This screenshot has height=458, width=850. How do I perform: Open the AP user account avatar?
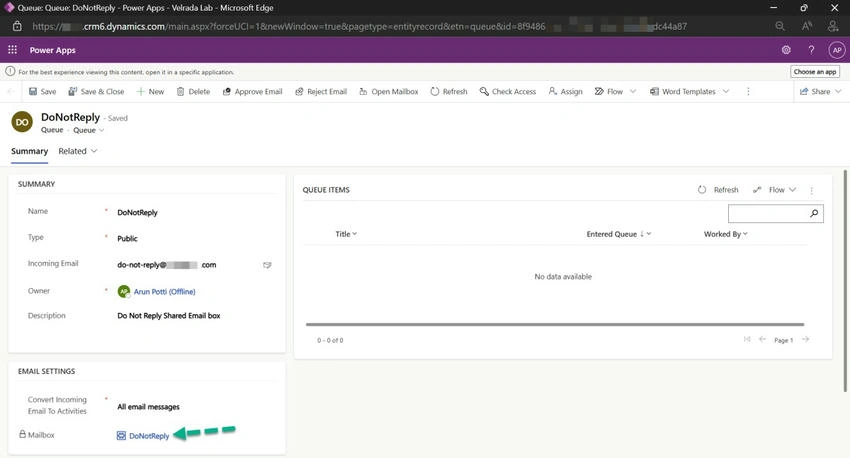(x=837, y=50)
